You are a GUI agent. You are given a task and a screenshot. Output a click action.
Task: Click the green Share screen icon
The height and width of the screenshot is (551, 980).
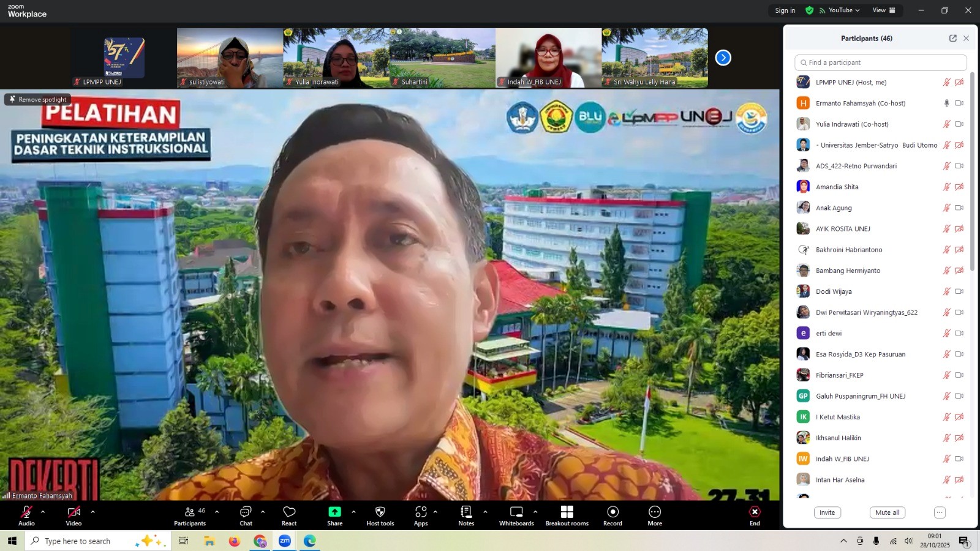334,512
